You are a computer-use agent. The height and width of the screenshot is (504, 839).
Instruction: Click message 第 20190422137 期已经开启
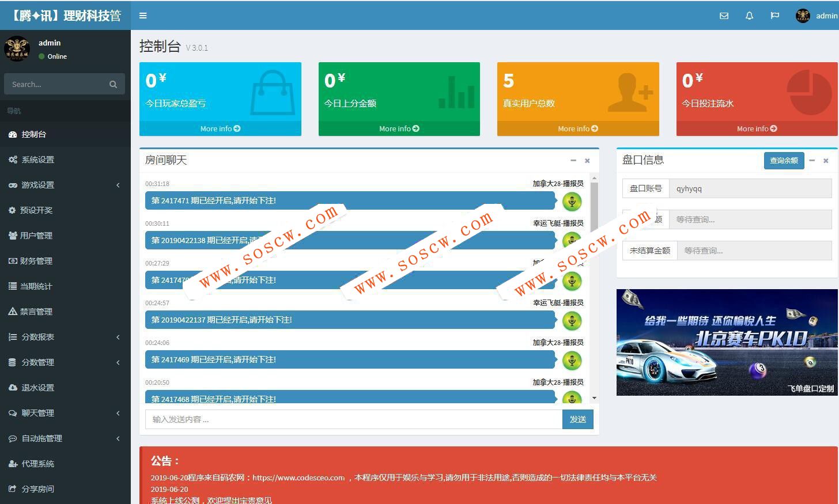point(350,320)
